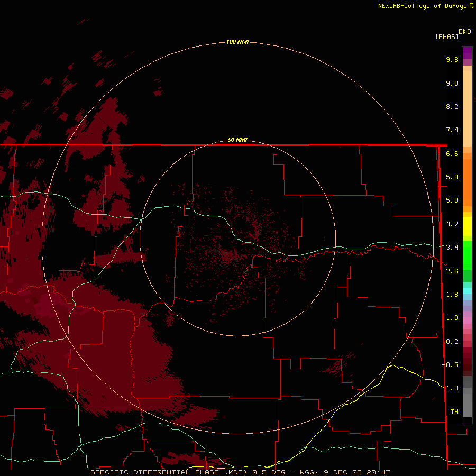Pick the orange segment of the color scale
The height and width of the screenshot is (476, 476).
pyautogui.click(x=467, y=182)
